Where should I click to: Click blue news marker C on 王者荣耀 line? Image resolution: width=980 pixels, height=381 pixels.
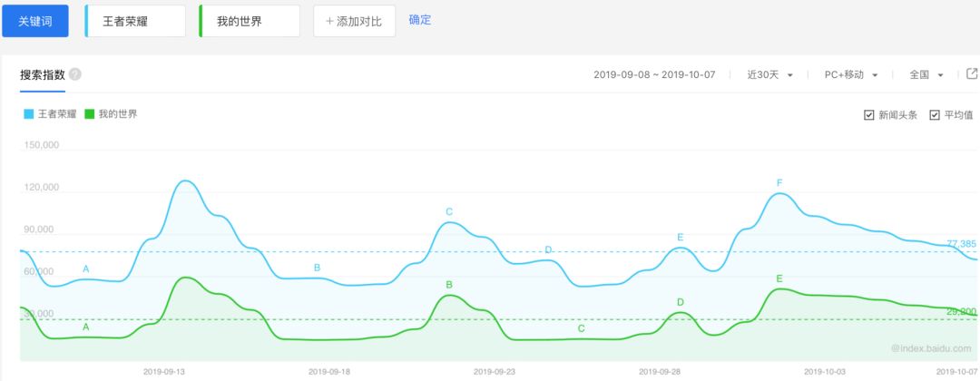[x=449, y=211]
